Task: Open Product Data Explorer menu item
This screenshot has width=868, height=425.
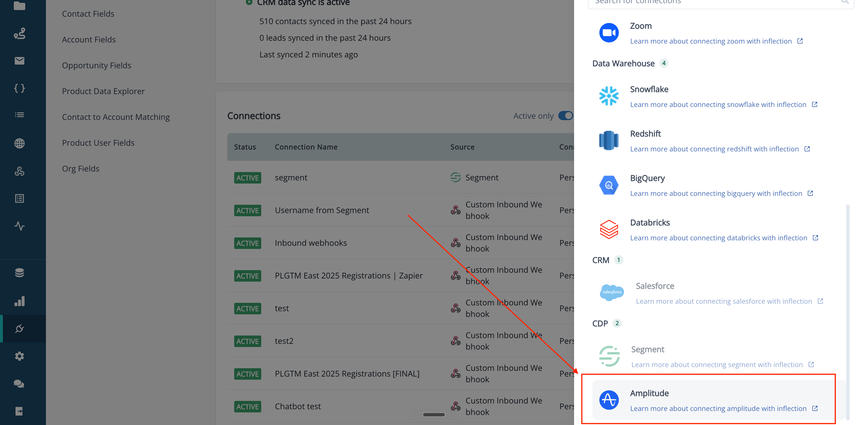Action: [x=103, y=91]
